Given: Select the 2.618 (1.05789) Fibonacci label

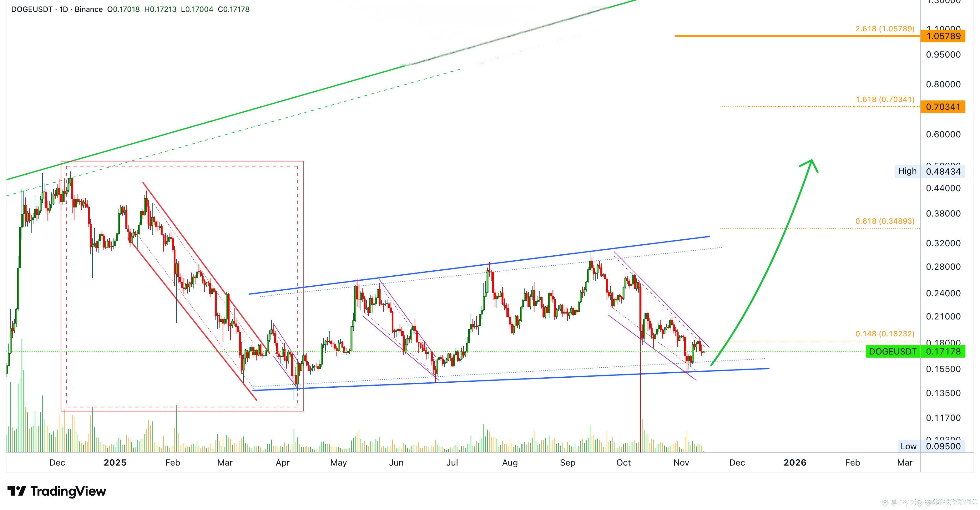Looking at the screenshot, I should [885, 28].
